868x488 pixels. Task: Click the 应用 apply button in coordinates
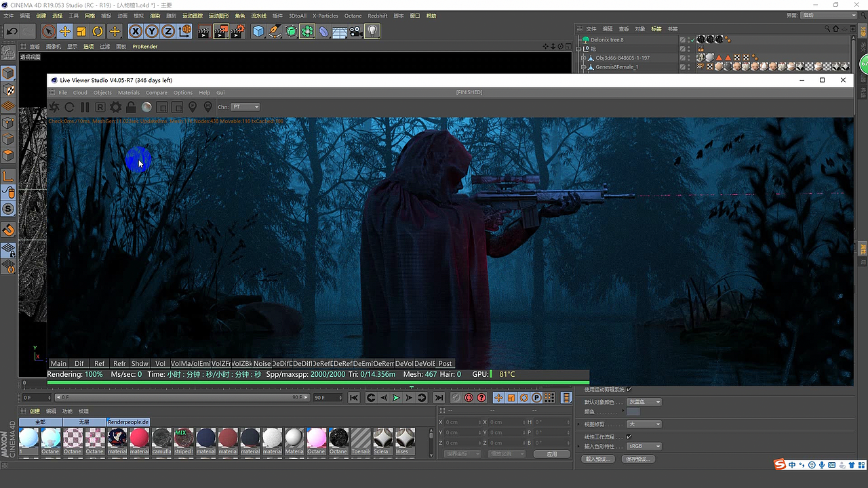tap(551, 454)
